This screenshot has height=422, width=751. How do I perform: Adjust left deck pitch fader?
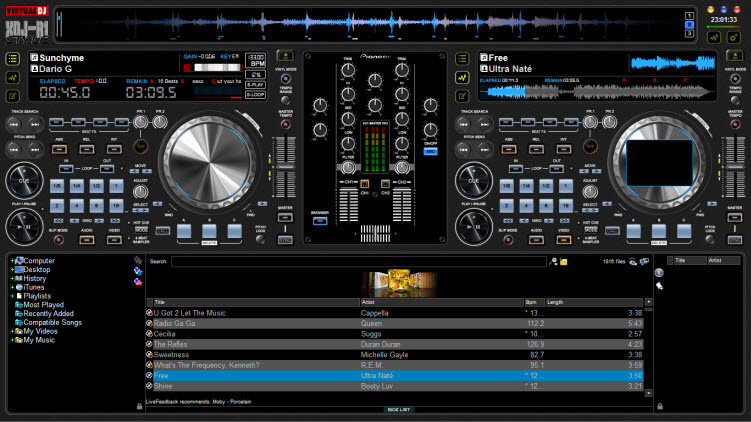pos(286,167)
